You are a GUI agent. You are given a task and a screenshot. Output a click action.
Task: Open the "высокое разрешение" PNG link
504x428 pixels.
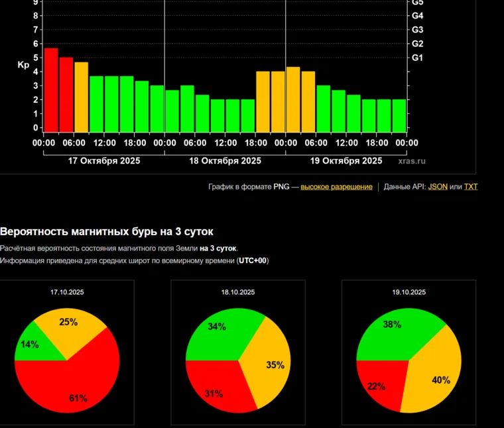pyautogui.click(x=336, y=187)
